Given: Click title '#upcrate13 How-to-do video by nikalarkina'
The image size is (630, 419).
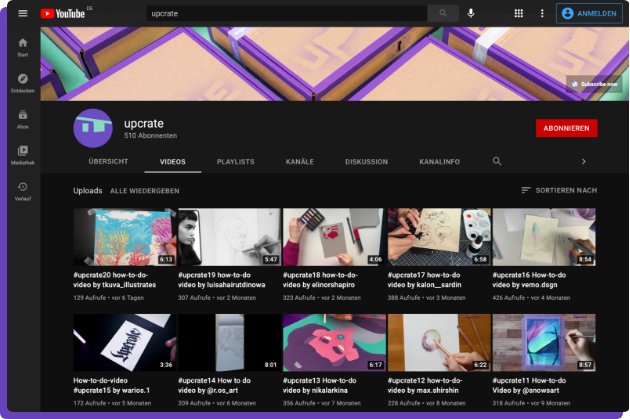Looking at the screenshot, I should tap(320, 385).
